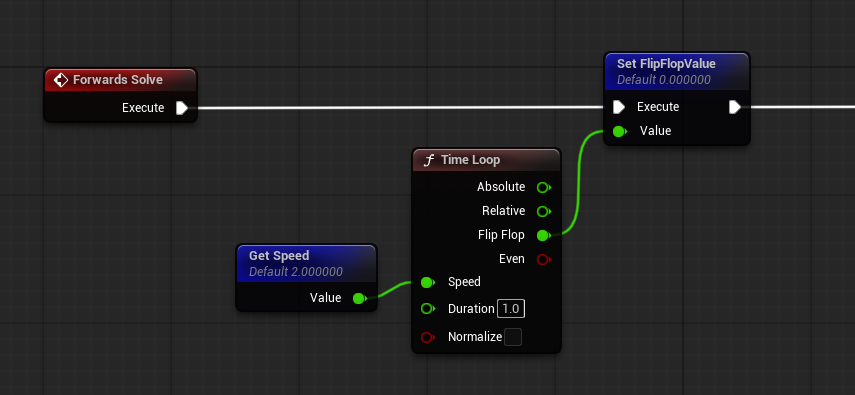Click the Normalize pin label
Screen dimensions: 855x395
click(x=474, y=337)
